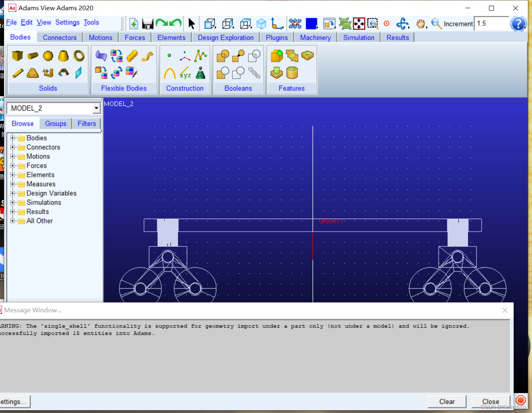This screenshot has width=532, height=413.
Task: Click the Save database floppy icon
Action: click(147, 24)
